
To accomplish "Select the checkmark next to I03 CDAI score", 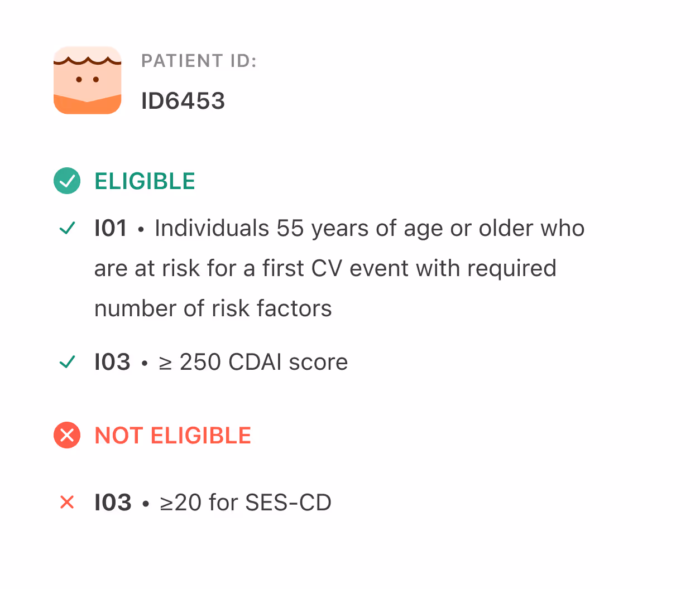I will pyautogui.click(x=67, y=361).
